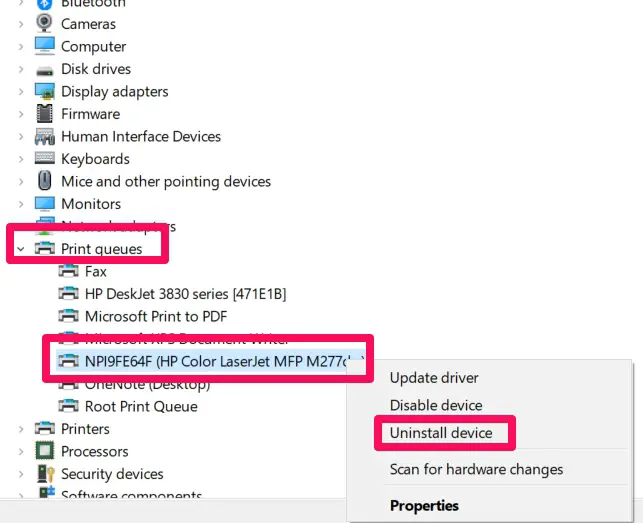The image size is (643, 523).
Task: Click the Mice and other pointing devices icon
Action: tap(44, 181)
